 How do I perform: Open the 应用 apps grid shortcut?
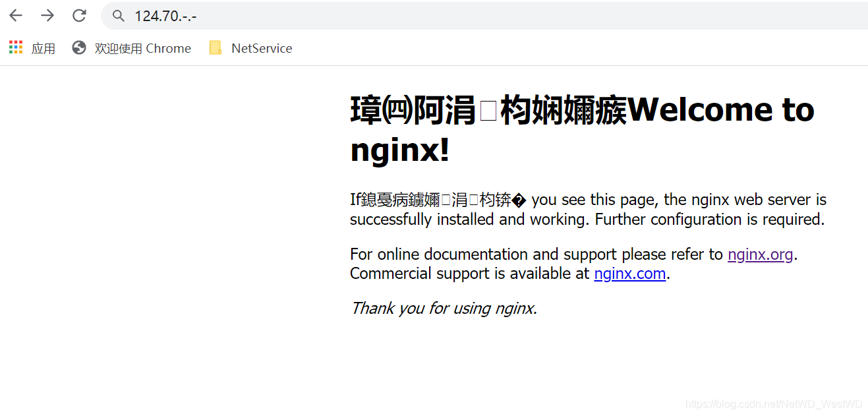pos(32,48)
